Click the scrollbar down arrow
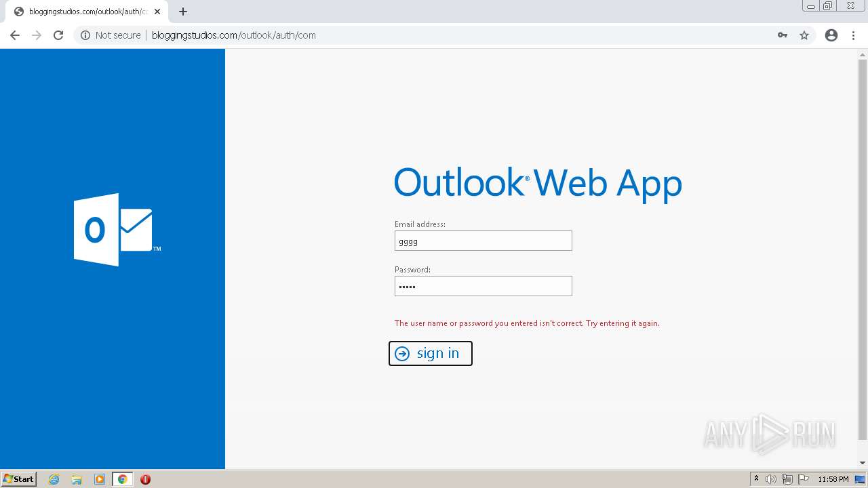 click(863, 463)
